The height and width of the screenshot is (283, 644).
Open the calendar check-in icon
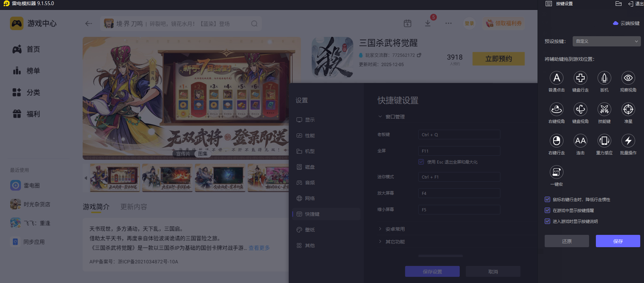click(407, 24)
